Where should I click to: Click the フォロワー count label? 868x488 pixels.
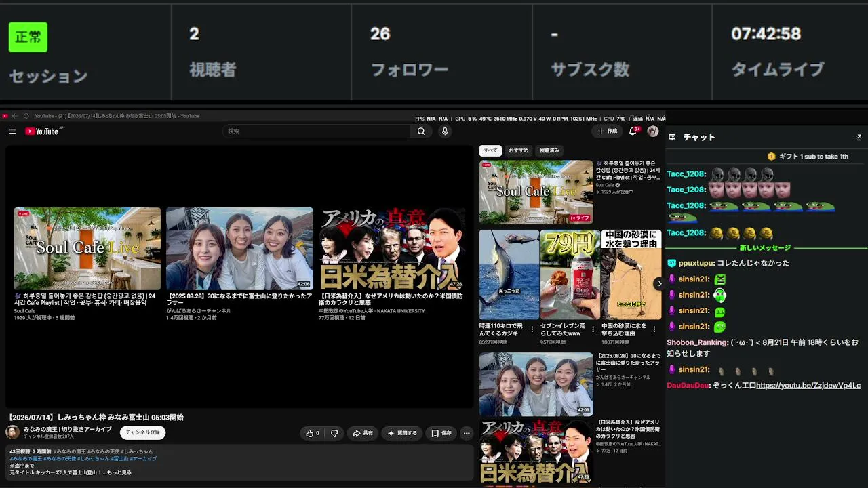409,69
